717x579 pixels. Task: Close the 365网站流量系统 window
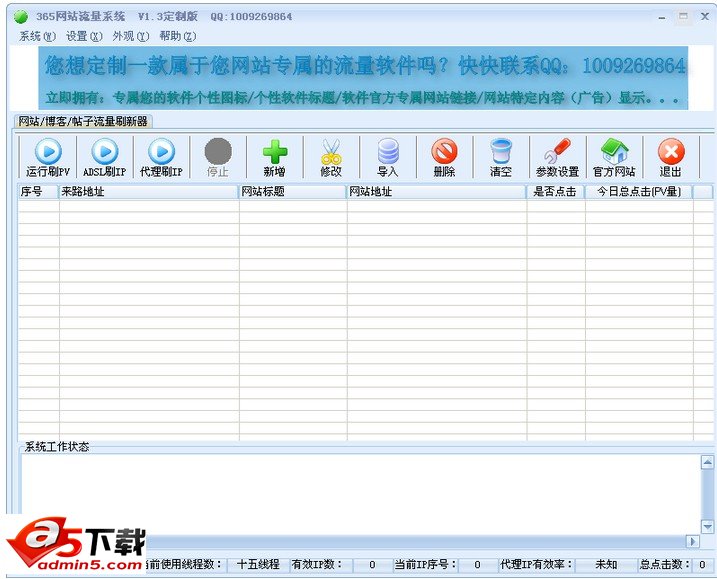pyautogui.click(x=705, y=17)
